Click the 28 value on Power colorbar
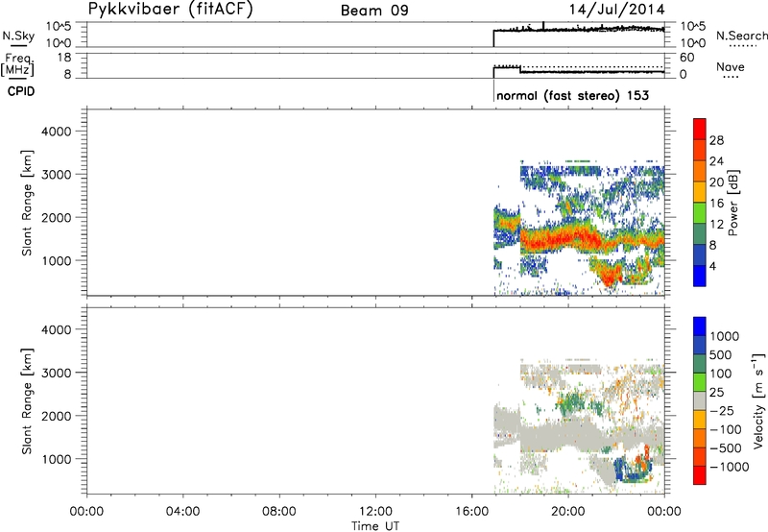The width and height of the screenshot is (768, 532). [x=716, y=140]
